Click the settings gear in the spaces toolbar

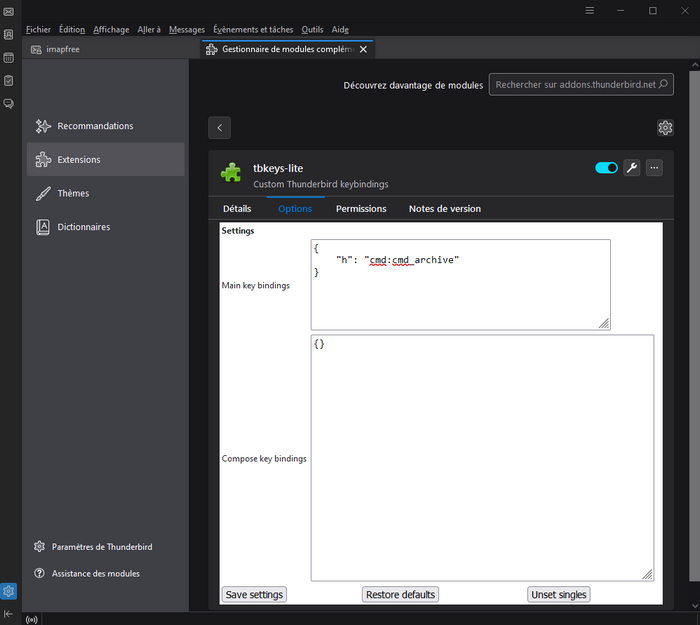click(8, 591)
